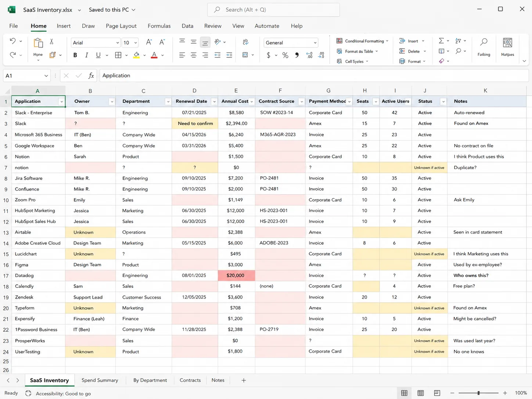532x399 pixels.
Task: Open the Renewal Date filter dropdown
Action: 214,102
